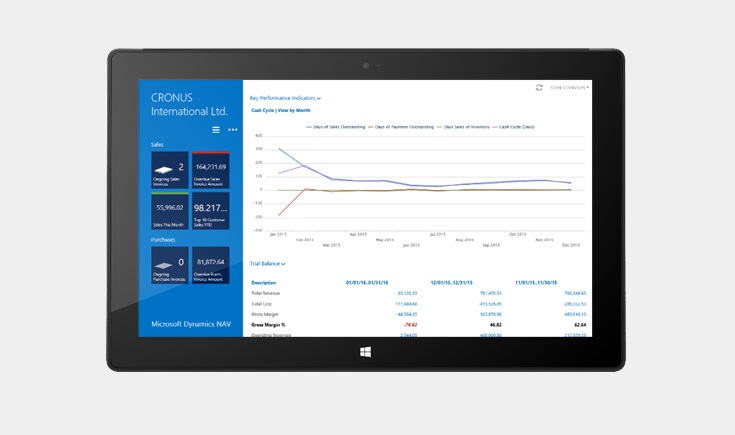Viewport: 735px width, 435px height.
Task: Open the three-dots more options icon
Action: coord(232,129)
